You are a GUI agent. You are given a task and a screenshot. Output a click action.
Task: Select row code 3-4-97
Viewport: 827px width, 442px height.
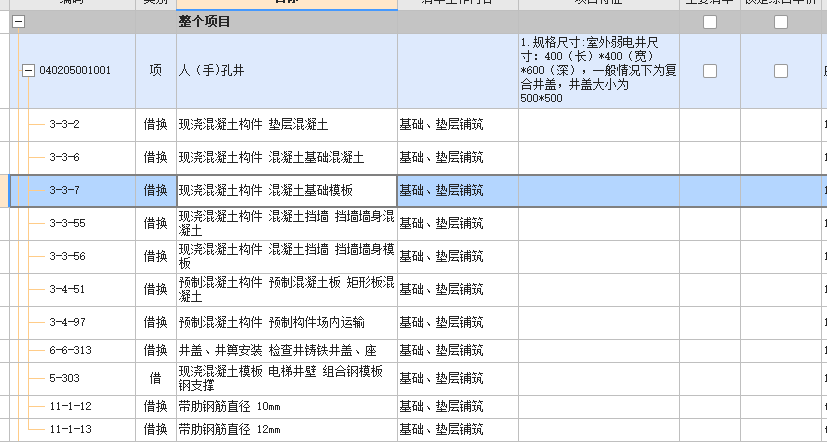coord(67,322)
